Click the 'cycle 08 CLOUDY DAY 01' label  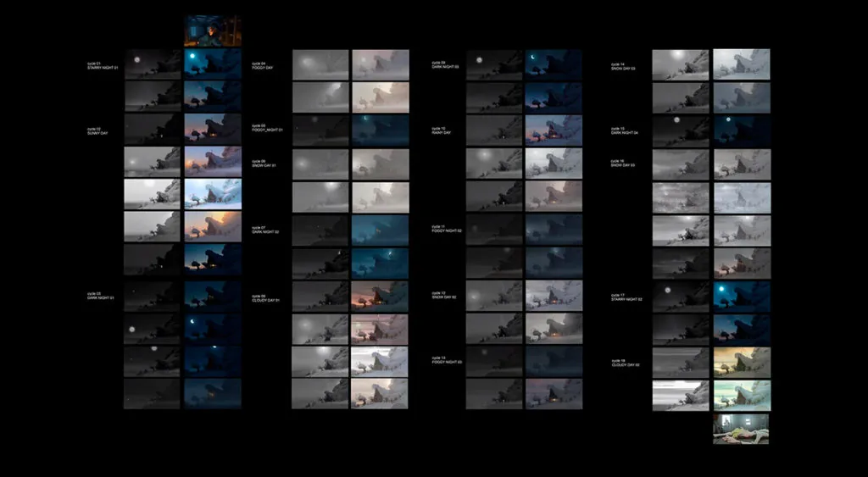[265, 297]
